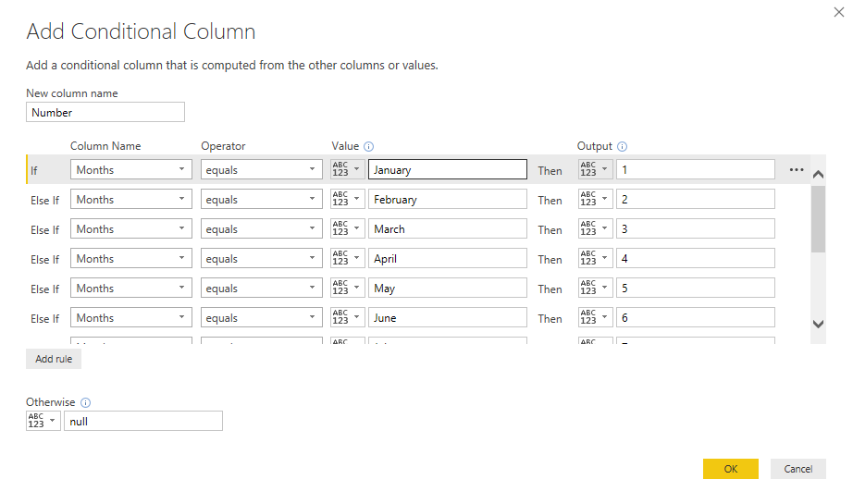Click the January value field

coord(448,169)
